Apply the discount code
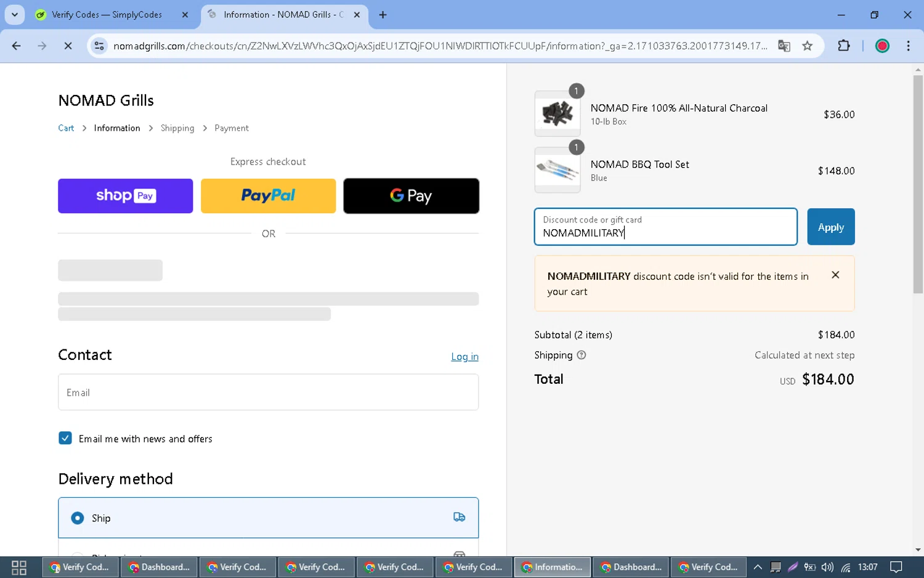This screenshot has height=578, width=924. (831, 227)
